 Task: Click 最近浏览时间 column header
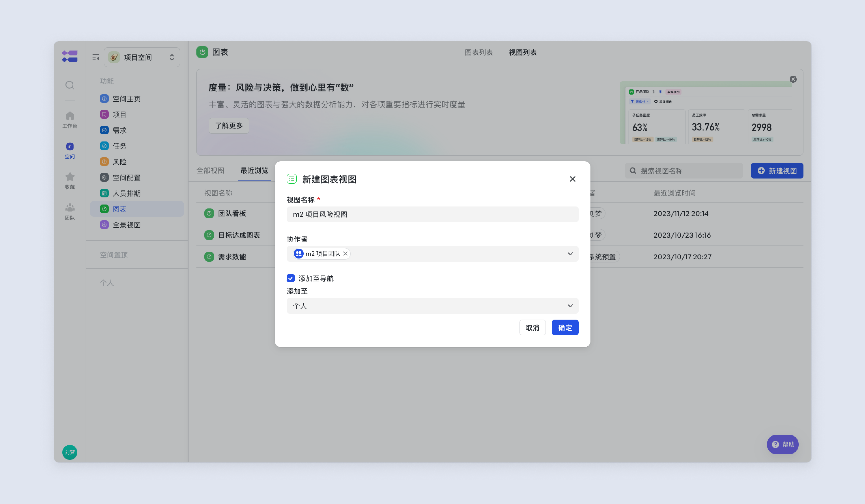(674, 193)
